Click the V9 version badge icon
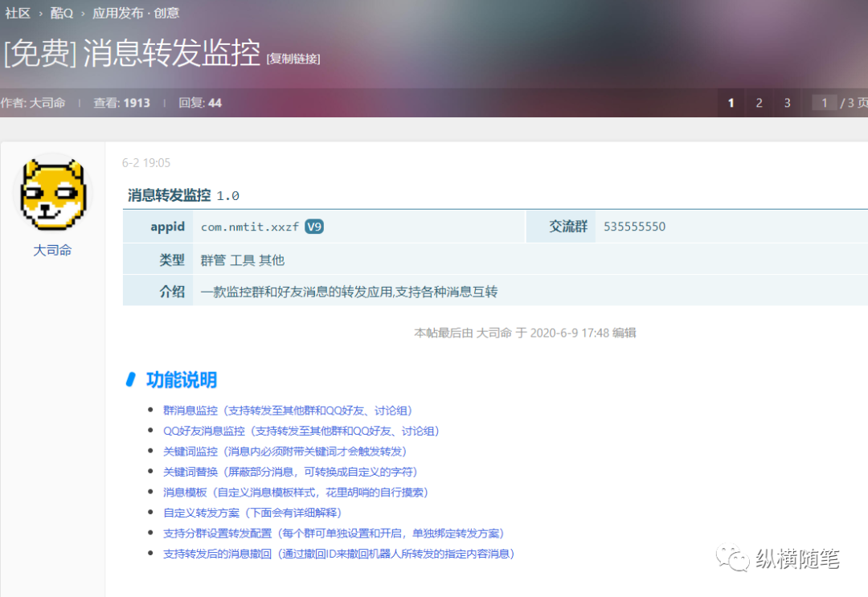The width and height of the screenshot is (868, 597). [x=314, y=227]
